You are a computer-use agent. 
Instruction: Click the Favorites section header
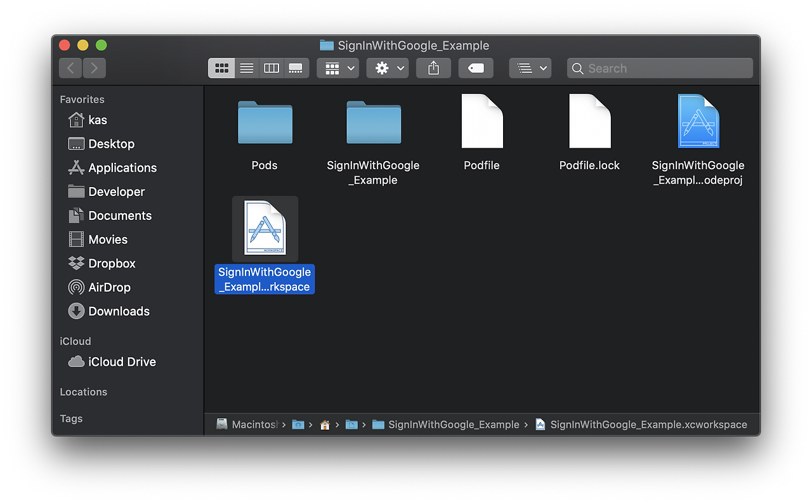pyautogui.click(x=82, y=100)
